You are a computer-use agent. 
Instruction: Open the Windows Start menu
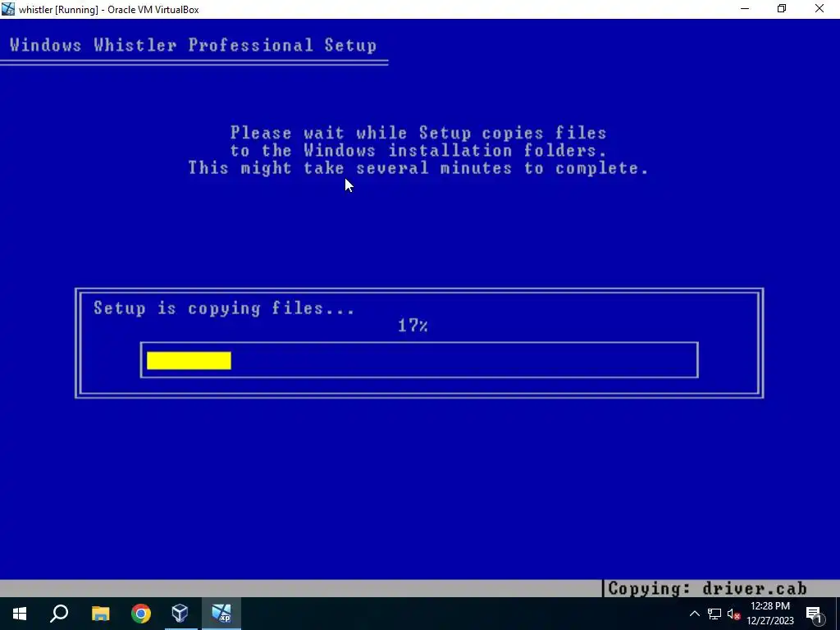[20, 614]
